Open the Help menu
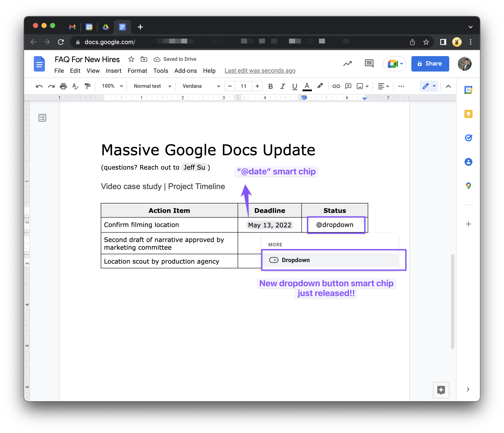The width and height of the screenshot is (504, 433). [209, 71]
